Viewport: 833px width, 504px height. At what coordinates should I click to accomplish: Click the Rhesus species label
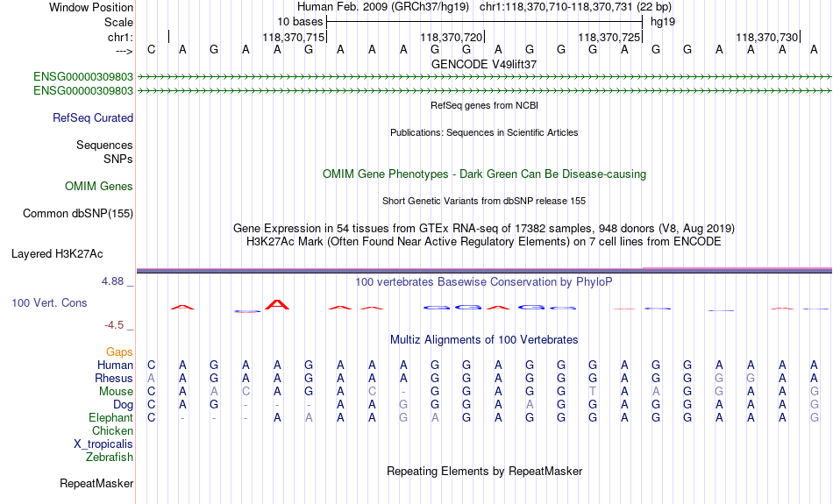[x=114, y=378]
